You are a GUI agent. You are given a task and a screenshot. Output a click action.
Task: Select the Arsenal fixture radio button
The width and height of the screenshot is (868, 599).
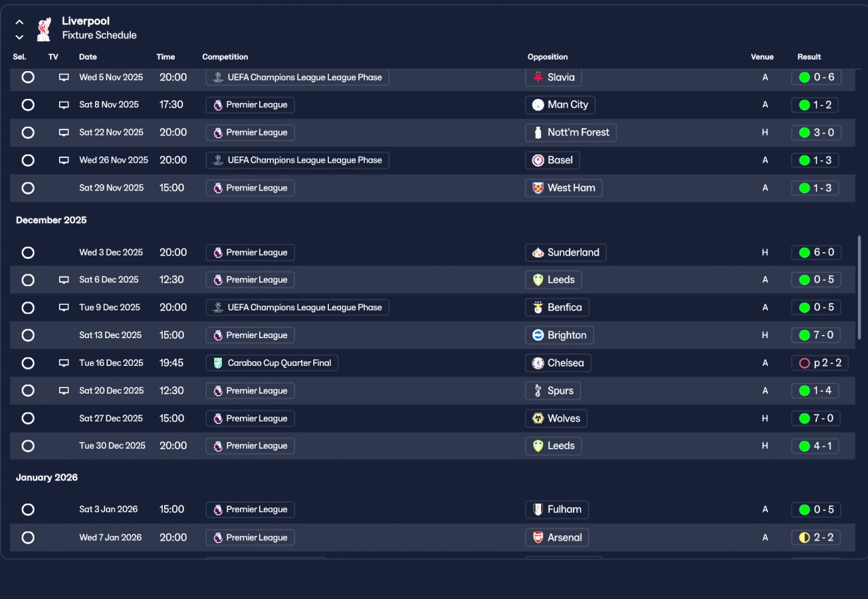[28, 537]
